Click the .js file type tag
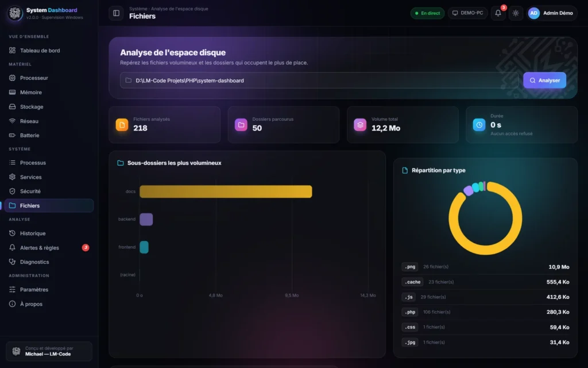 click(x=409, y=297)
